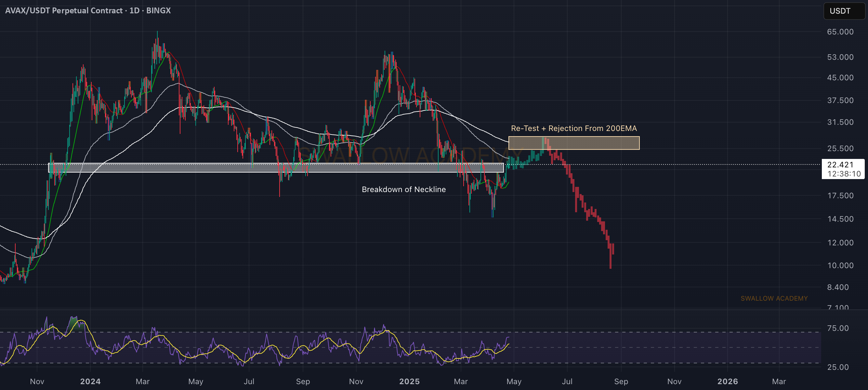Open the USDT currency selector
The height and width of the screenshot is (390, 868).
(844, 11)
